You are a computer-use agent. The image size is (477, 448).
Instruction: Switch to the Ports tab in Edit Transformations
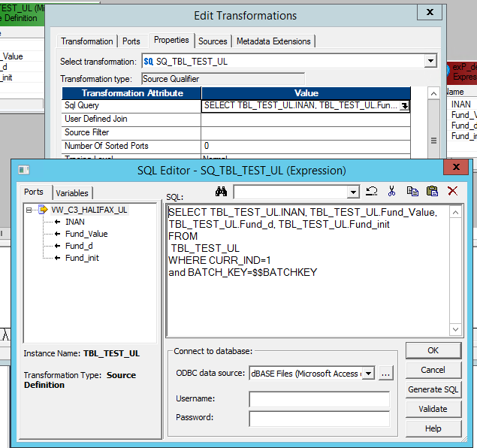(x=131, y=41)
